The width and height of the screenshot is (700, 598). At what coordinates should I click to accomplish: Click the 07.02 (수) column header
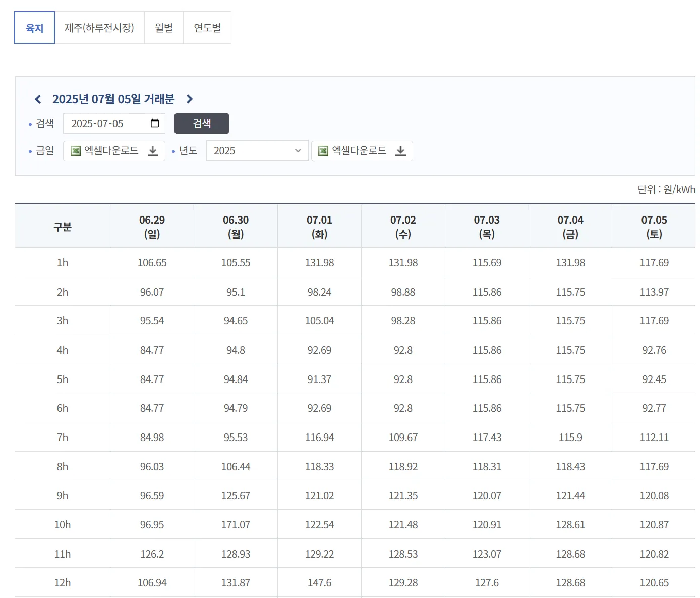click(x=403, y=227)
